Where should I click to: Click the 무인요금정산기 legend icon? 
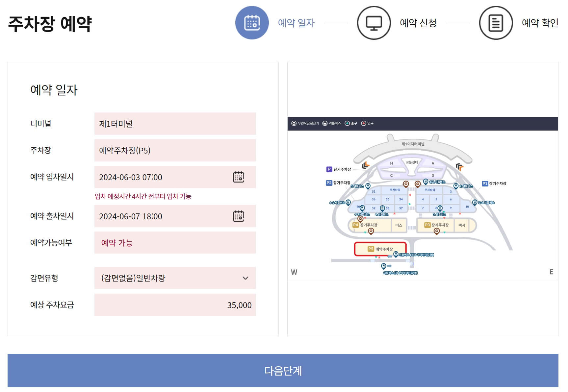[x=294, y=123]
